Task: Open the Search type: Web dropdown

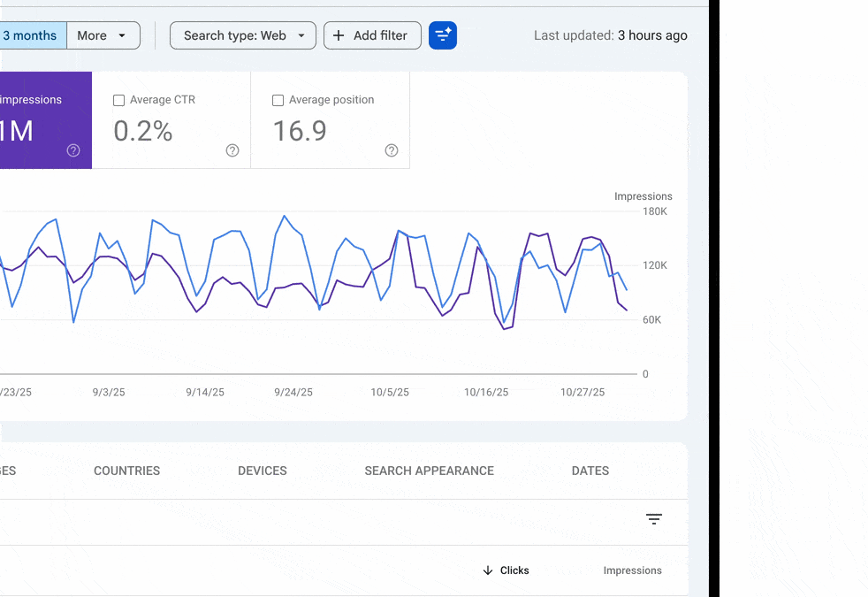Action: tap(242, 35)
